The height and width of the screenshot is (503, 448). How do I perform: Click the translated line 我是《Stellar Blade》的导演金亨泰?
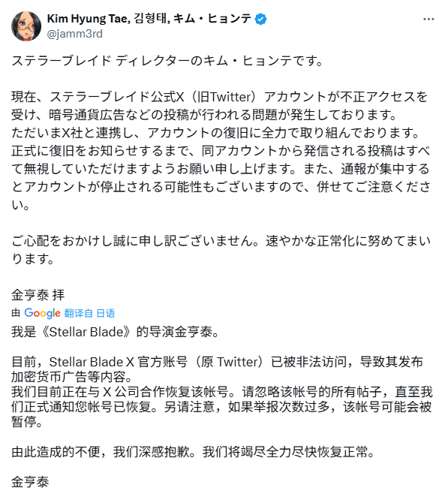pos(116,332)
